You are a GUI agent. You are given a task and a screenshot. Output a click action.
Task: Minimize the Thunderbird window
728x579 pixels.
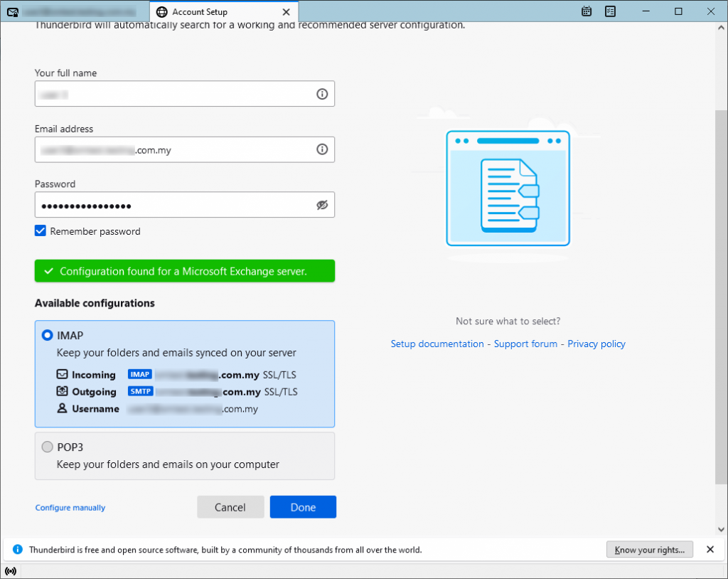point(646,11)
